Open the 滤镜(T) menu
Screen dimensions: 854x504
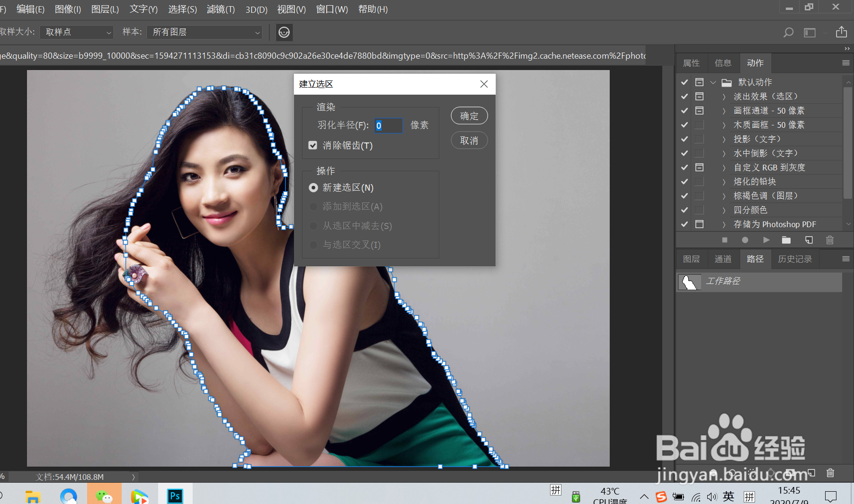click(x=221, y=9)
